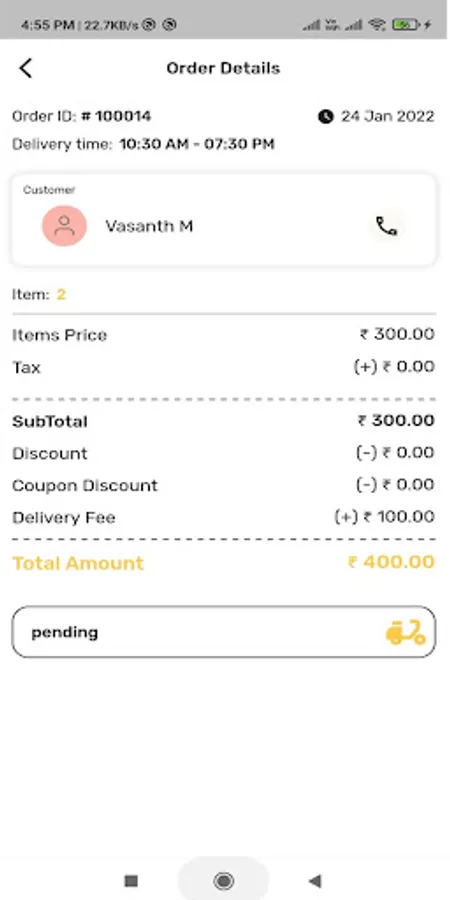
Task: Tap order ID #100014
Action: tap(117, 117)
